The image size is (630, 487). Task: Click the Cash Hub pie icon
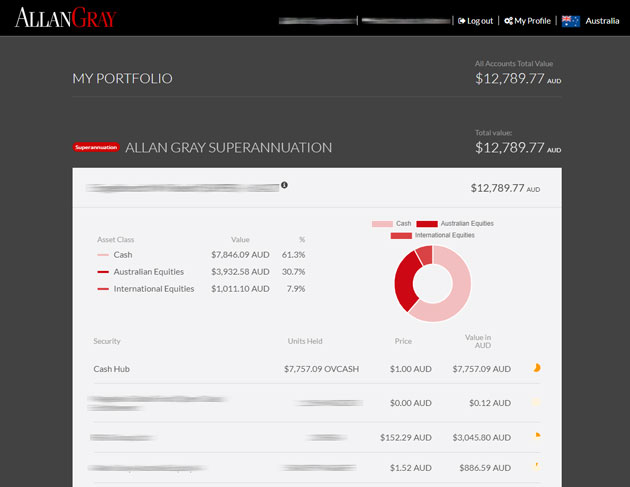click(537, 368)
